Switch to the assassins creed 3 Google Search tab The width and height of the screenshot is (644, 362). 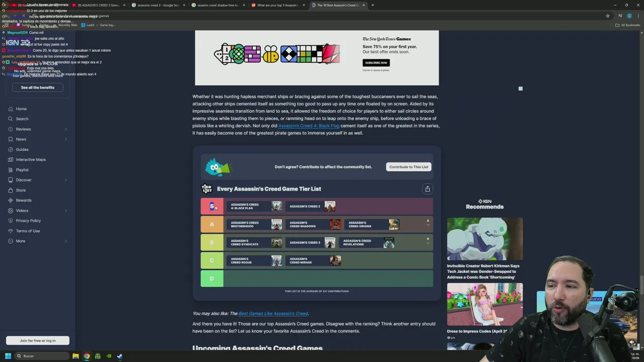158,5
